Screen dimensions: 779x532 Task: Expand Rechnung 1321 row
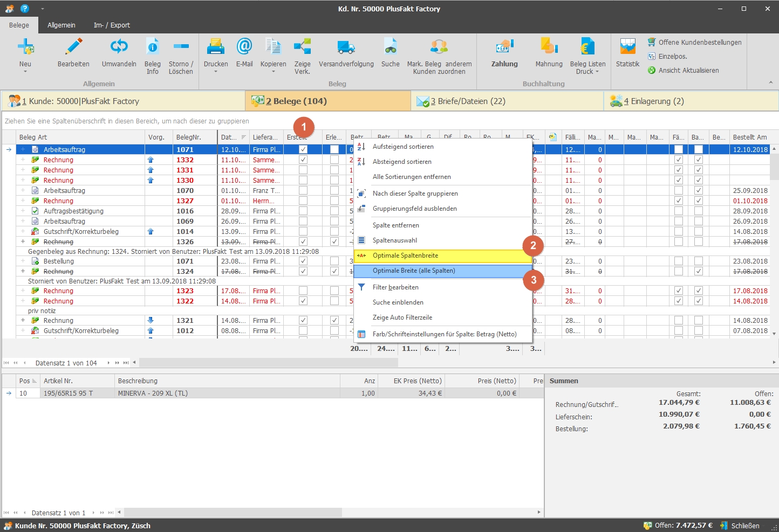pyautogui.click(x=23, y=320)
